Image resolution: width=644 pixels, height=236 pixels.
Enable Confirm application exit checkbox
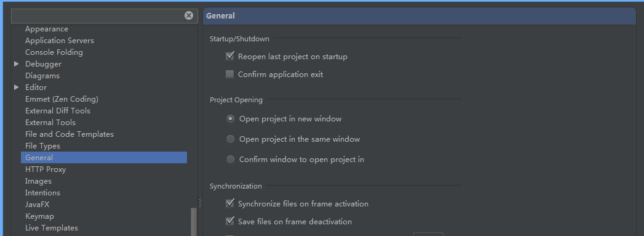click(230, 75)
